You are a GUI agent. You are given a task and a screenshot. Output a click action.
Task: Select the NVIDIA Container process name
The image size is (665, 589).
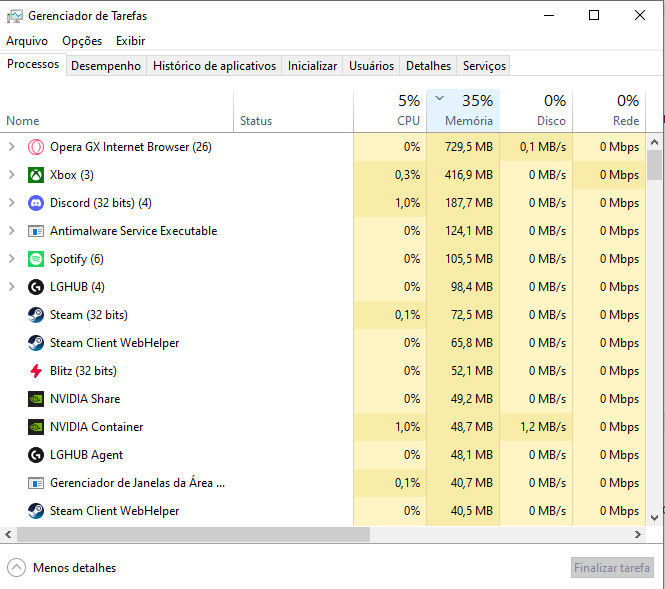[x=96, y=427]
